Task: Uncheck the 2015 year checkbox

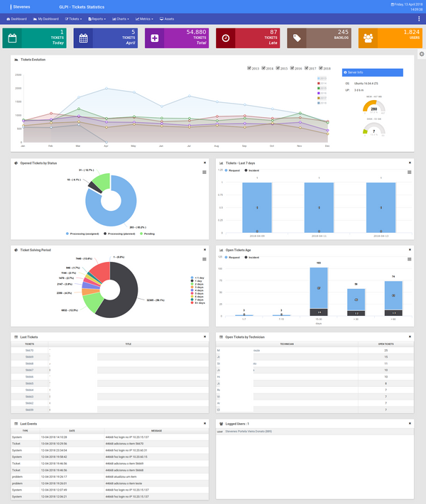Action: point(278,68)
